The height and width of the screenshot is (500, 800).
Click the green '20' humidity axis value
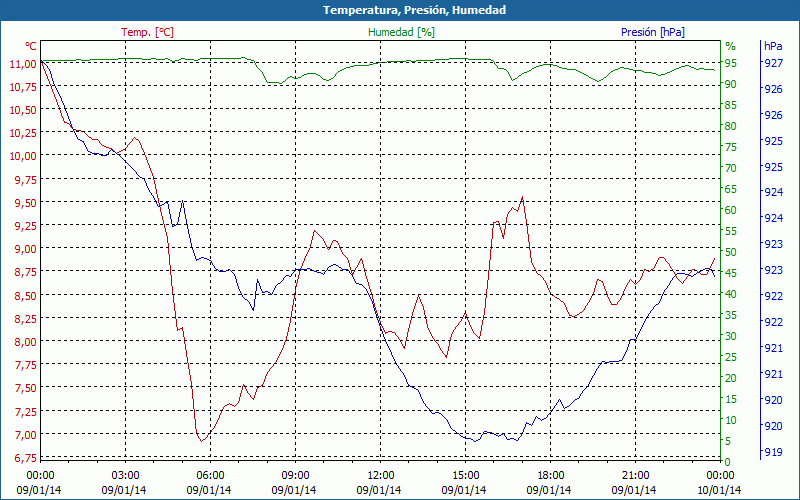click(731, 378)
